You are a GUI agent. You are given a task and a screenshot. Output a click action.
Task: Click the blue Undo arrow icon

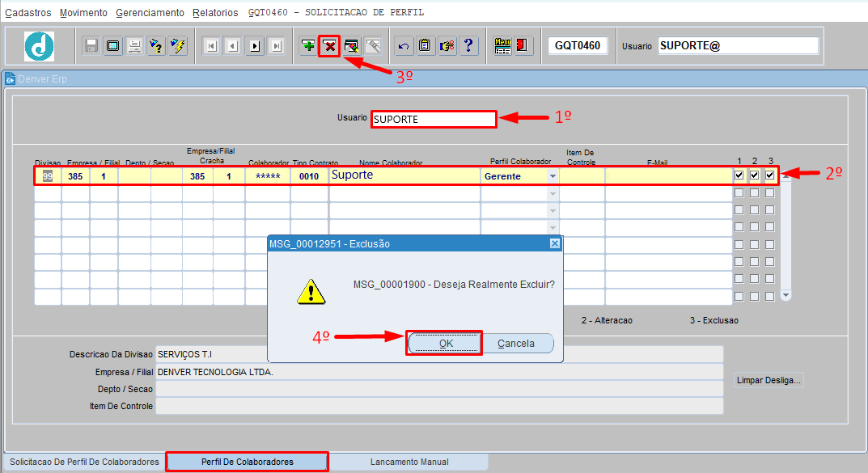(404, 45)
